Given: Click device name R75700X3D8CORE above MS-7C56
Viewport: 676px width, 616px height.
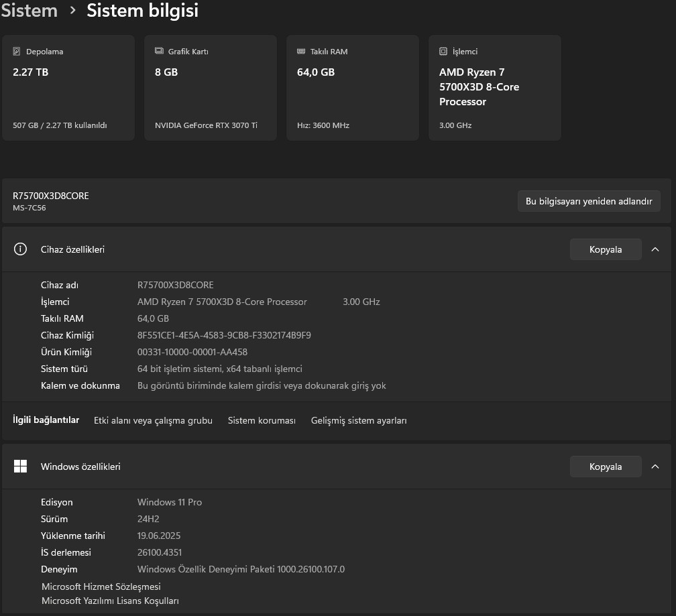Looking at the screenshot, I should pos(51,196).
